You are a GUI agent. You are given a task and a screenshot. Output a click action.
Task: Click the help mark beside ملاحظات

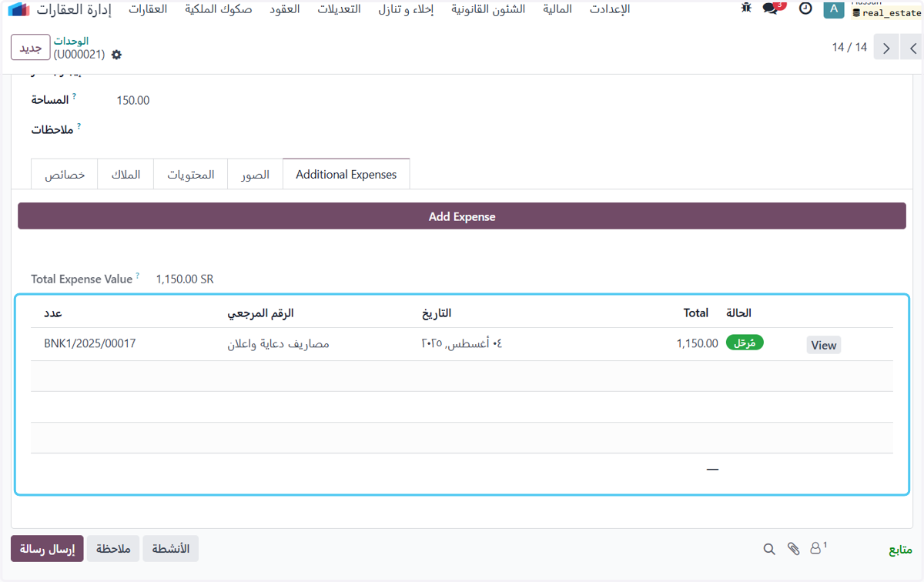(x=79, y=125)
